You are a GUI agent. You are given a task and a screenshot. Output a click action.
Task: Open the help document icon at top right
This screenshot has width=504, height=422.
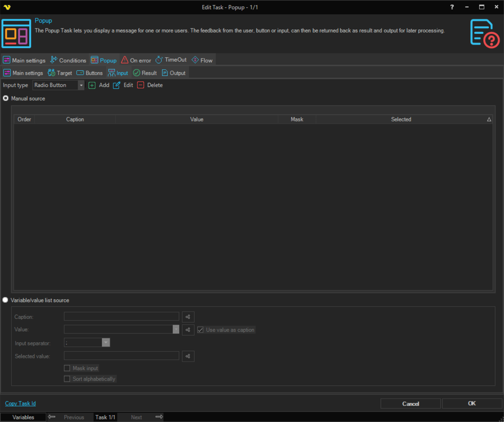pos(484,34)
